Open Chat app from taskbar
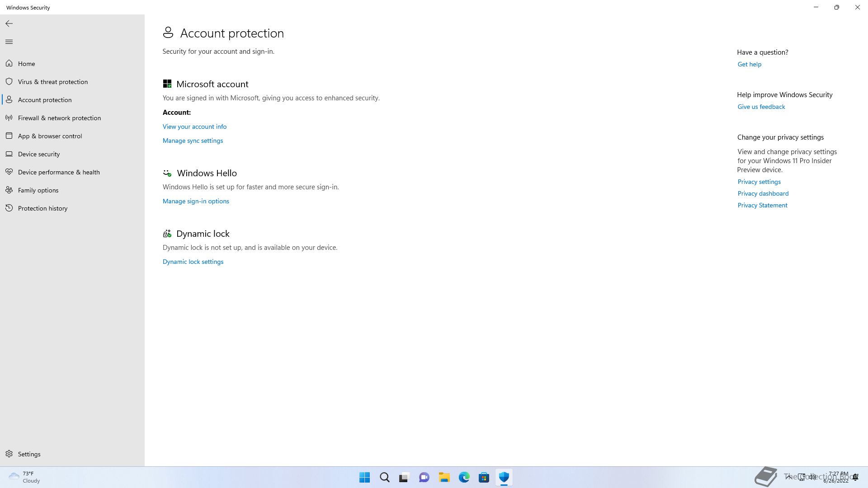The height and width of the screenshot is (488, 868). coord(424,477)
